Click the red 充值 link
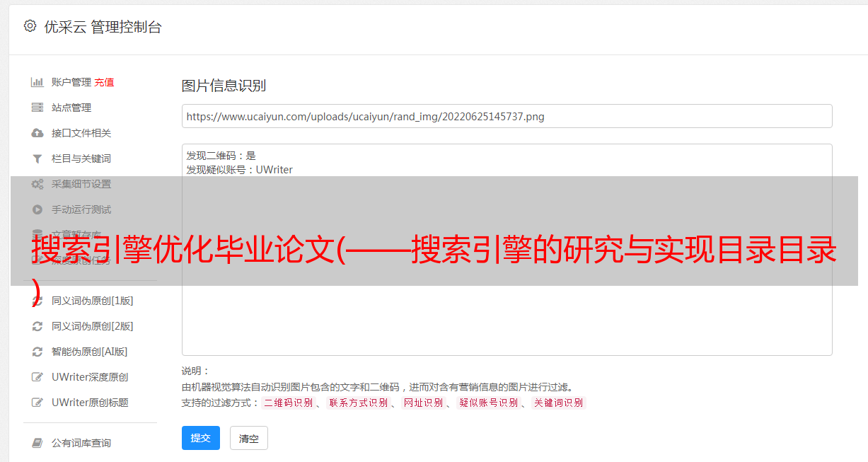 pos(104,82)
